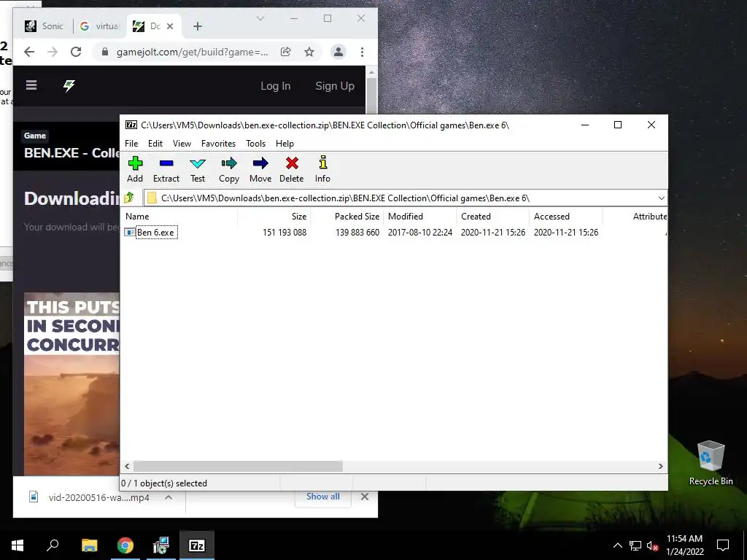The height and width of the screenshot is (560, 747).
Task: Switch to the Sonic Chrome tab
Action: (44, 26)
